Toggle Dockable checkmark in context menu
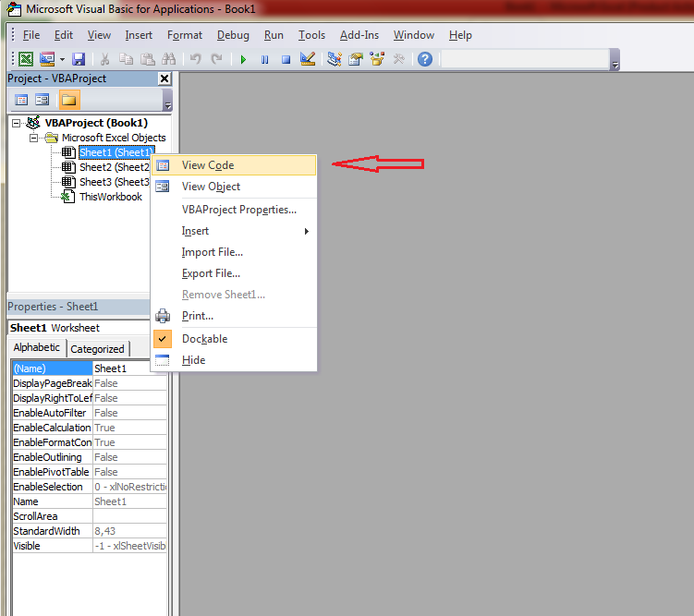The image size is (694, 616). 234,339
